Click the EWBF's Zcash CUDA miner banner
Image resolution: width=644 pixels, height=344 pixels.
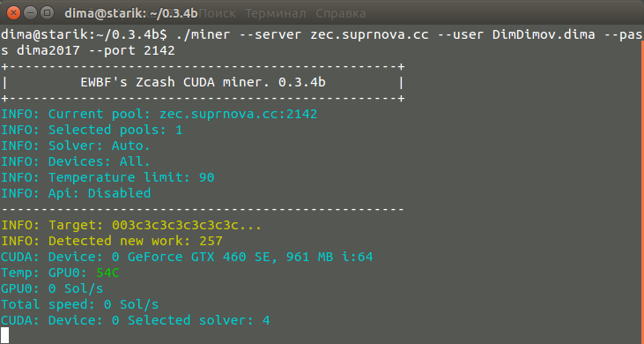tap(204, 82)
